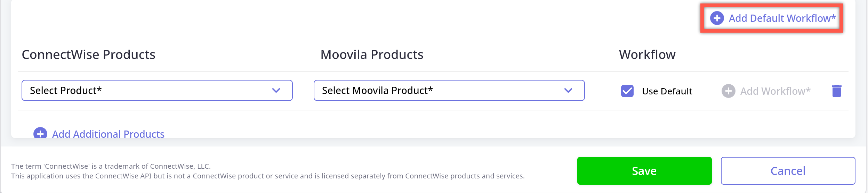Click the Add Additional Products link text
Viewport: 868px width, 193px height.
click(x=108, y=134)
